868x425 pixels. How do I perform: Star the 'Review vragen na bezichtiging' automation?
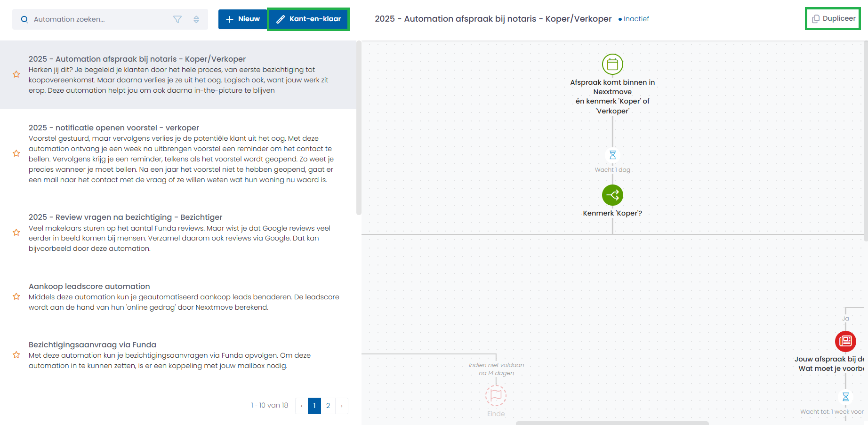(x=16, y=233)
